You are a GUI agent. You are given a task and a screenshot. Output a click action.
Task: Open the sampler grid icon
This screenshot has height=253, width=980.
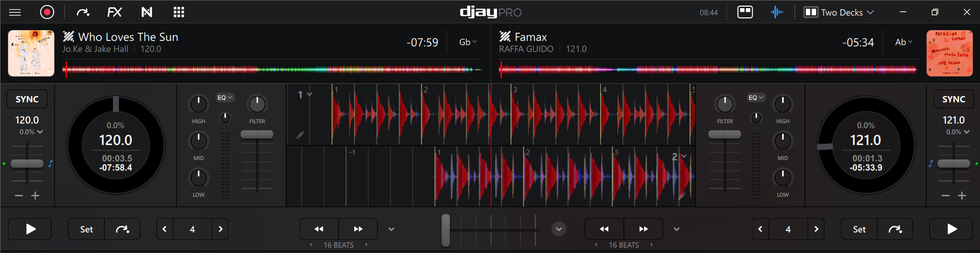tap(179, 12)
